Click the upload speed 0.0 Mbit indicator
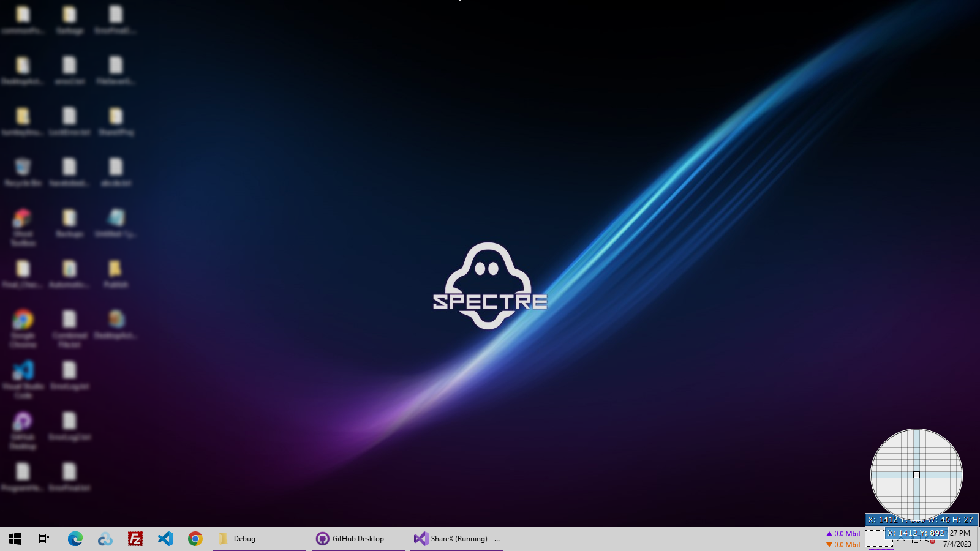Image resolution: width=980 pixels, height=551 pixels. pyautogui.click(x=843, y=534)
